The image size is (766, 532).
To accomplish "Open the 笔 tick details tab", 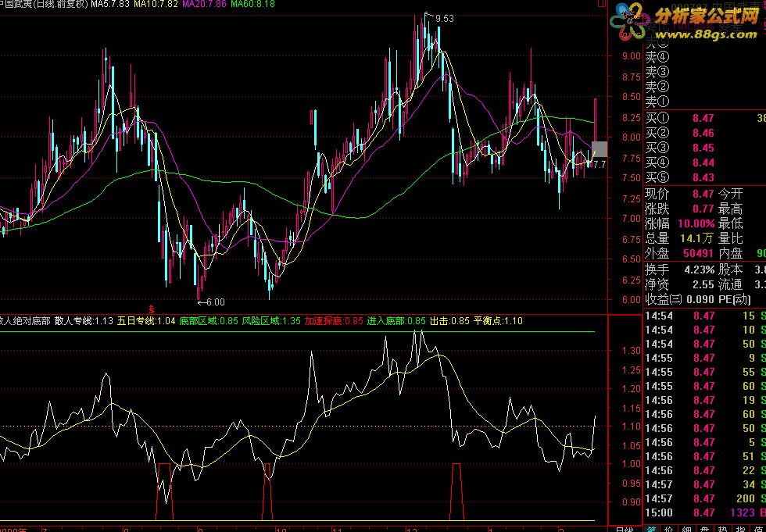I will (x=651, y=529).
